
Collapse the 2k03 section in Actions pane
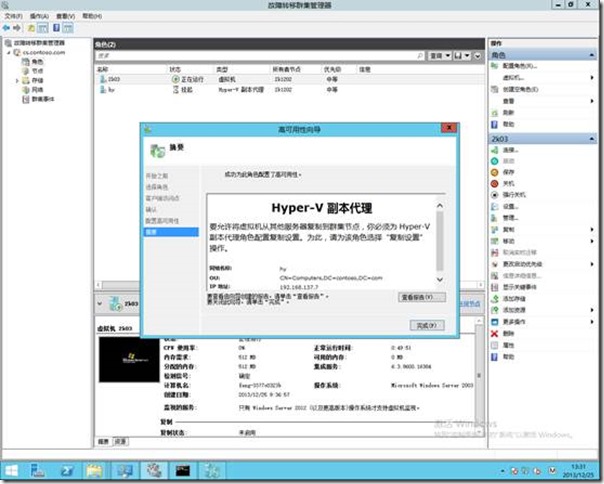(591, 139)
